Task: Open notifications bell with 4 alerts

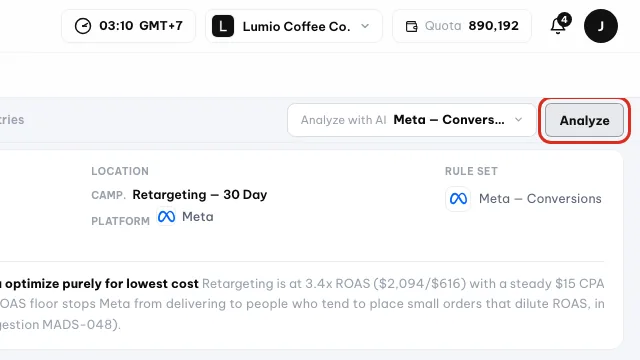Action: click(560, 25)
